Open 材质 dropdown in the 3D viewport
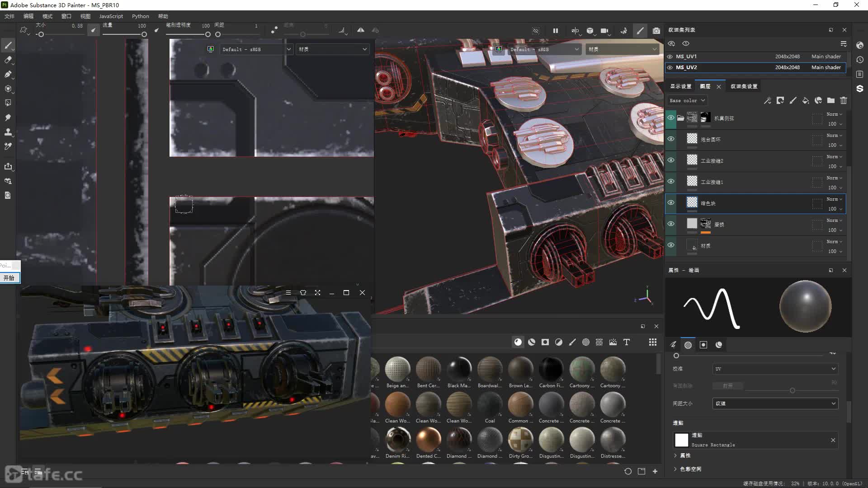This screenshot has height=488, width=868. [623, 49]
